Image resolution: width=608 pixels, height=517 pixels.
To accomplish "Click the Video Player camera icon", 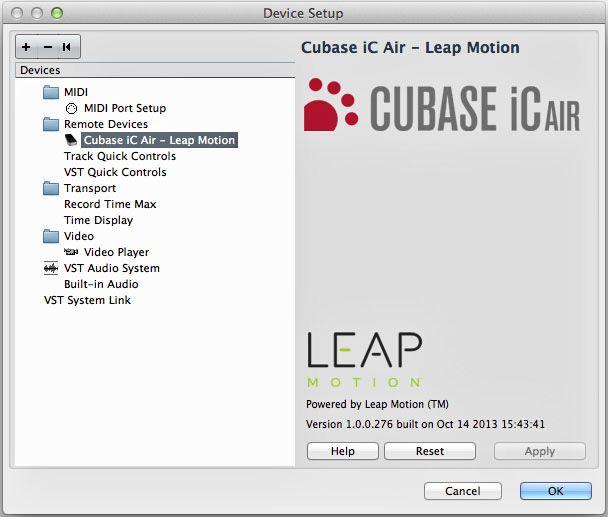I will pyautogui.click(x=71, y=252).
